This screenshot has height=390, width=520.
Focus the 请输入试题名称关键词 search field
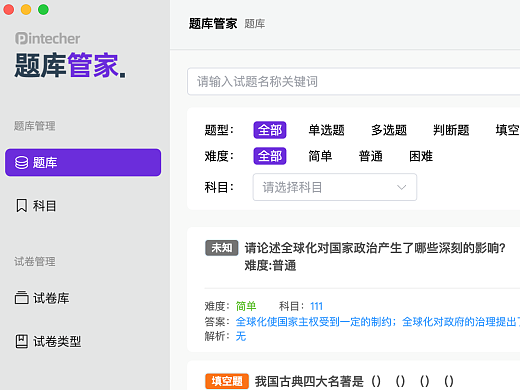[353, 82]
